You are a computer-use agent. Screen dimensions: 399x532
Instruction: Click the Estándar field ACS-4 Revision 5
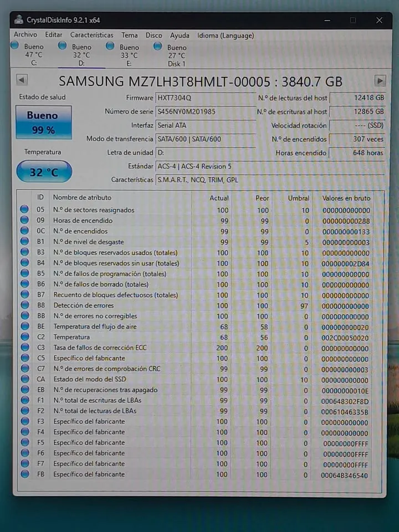point(270,166)
